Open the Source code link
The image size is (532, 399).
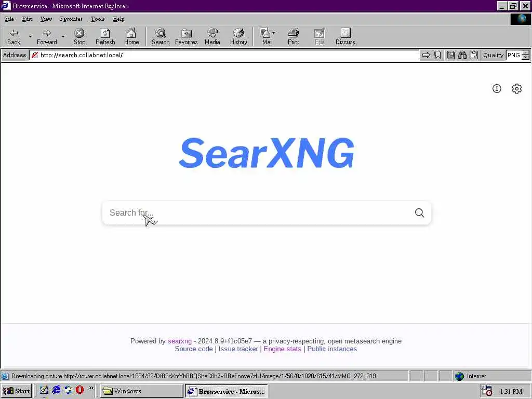(x=194, y=349)
